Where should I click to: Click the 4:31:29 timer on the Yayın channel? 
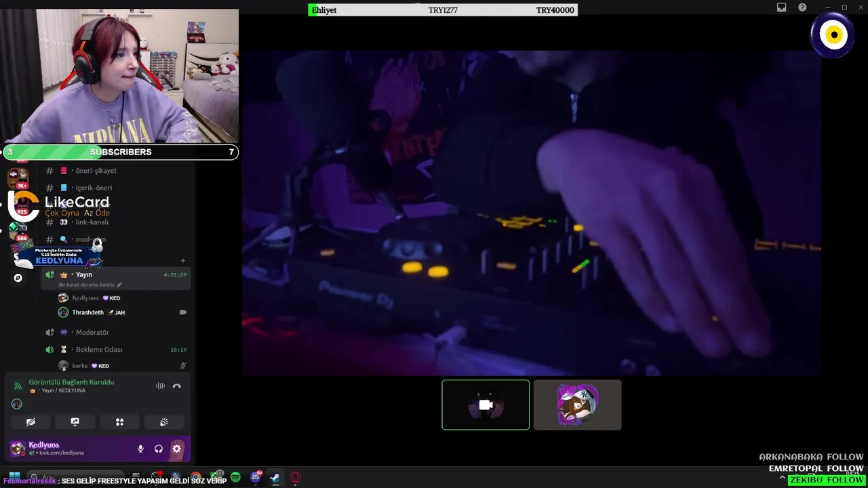pos(175,275)
